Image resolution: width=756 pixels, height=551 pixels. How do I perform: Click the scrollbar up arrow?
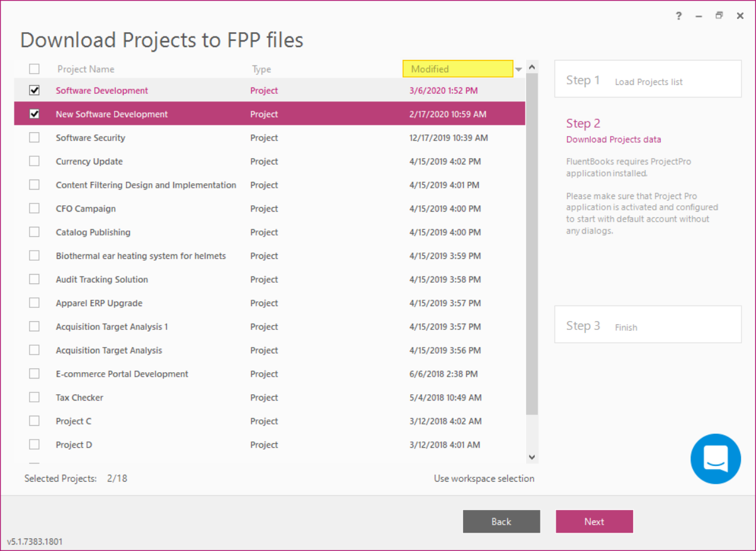(532, 67)
